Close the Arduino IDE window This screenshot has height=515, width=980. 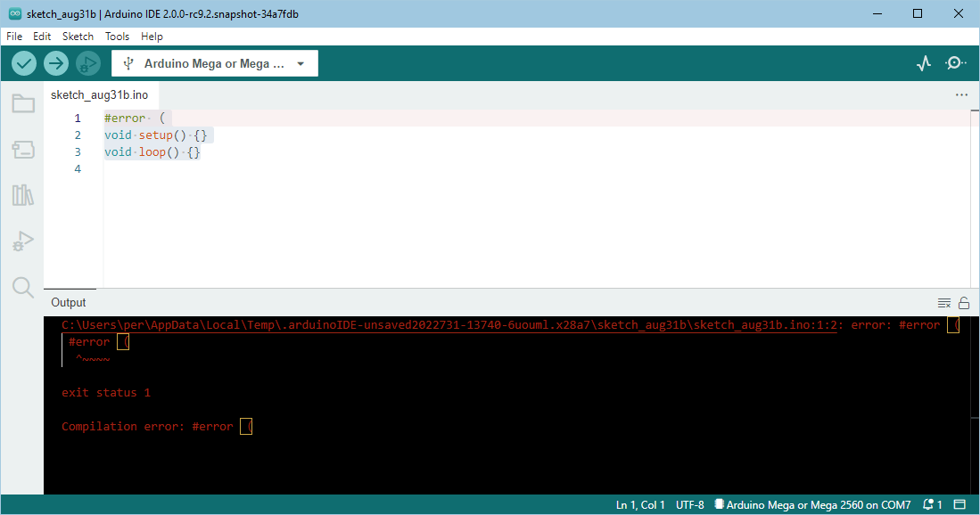pos(958,13)
